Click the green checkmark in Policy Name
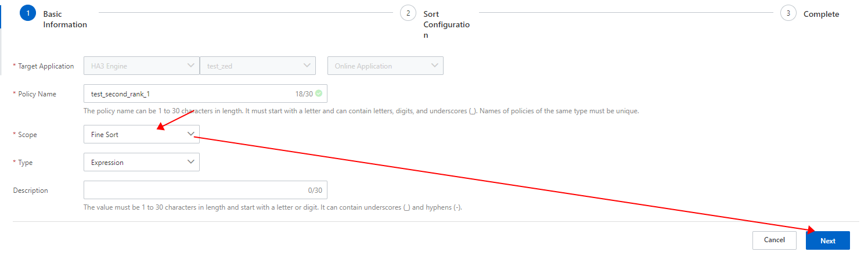This screenshot has height=266, width=868. tap(318, 94)
